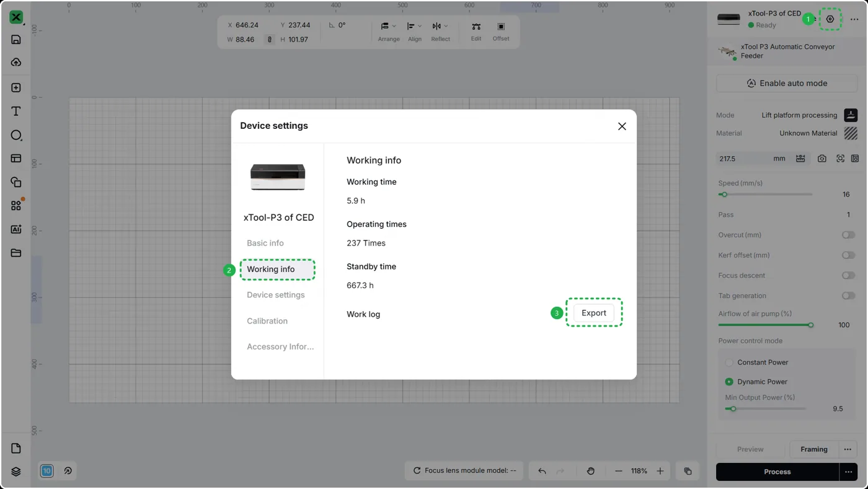Open the Device settings tab in dialog

[276, 295]
